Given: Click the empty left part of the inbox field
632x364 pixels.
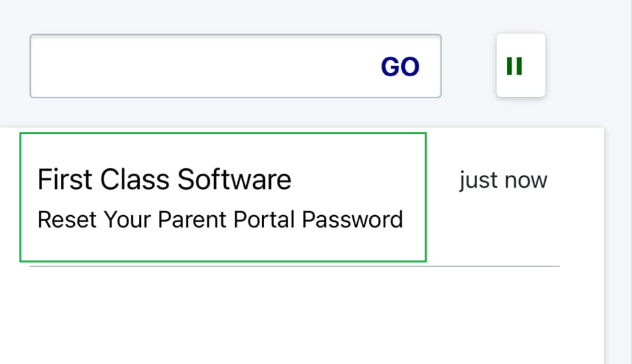Looking at the screenshot, I should pos(100,65).
